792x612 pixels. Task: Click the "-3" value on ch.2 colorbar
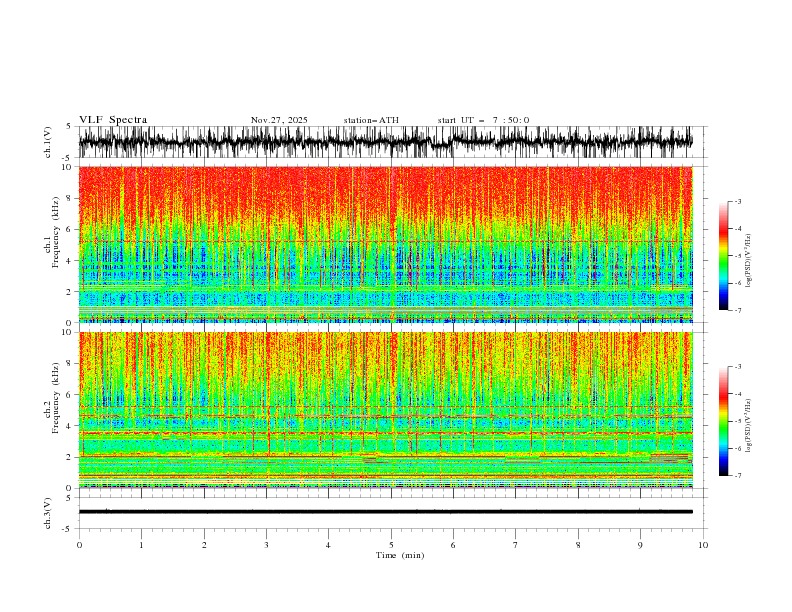coord(737,367)
